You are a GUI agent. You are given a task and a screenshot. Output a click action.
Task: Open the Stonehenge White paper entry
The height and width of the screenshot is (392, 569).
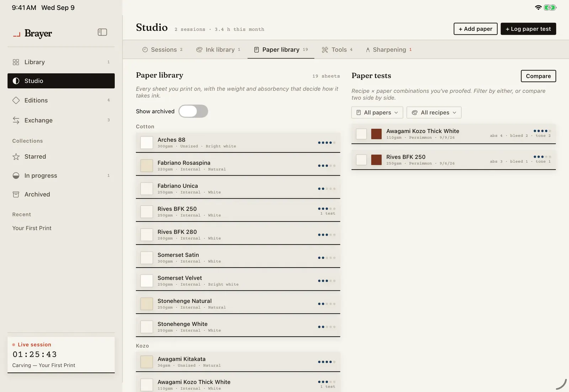238,327
